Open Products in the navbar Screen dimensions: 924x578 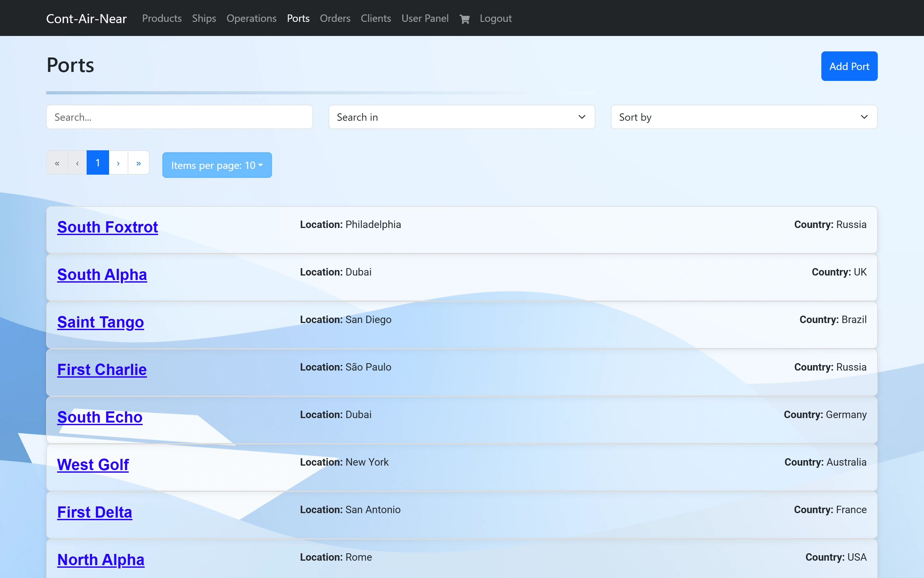pos(162,18)
